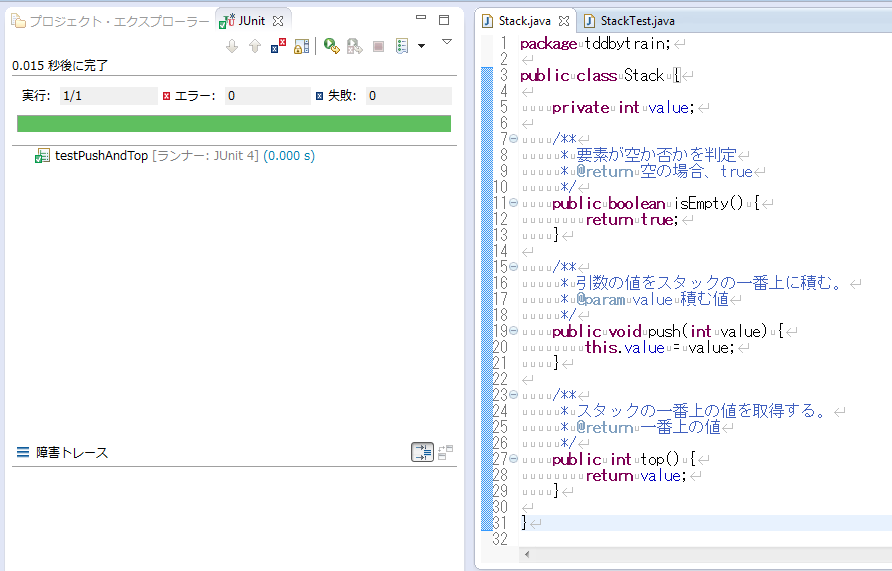Click the failure trace header icon
Viewport: 892px width, 571px height.
[23, 452]
